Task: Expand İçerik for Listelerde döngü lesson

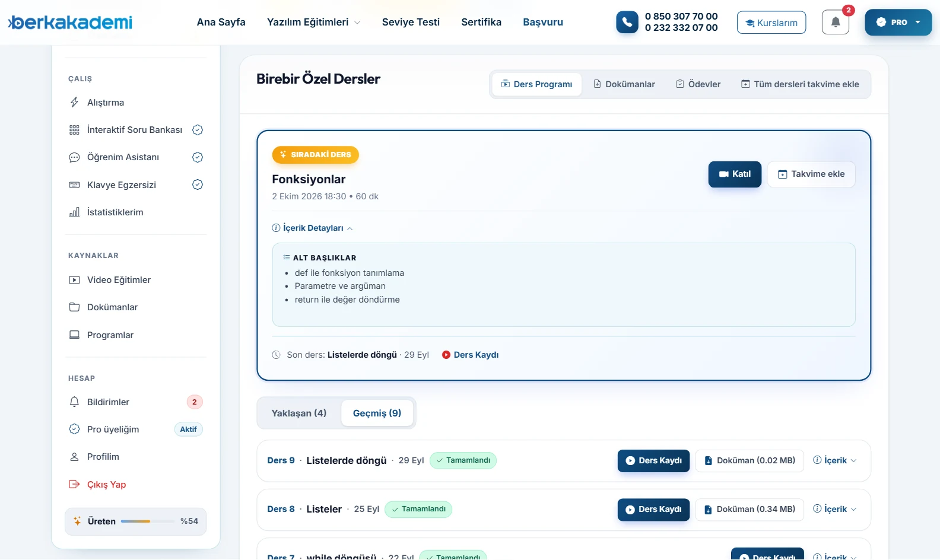Action: click(835, 460)
